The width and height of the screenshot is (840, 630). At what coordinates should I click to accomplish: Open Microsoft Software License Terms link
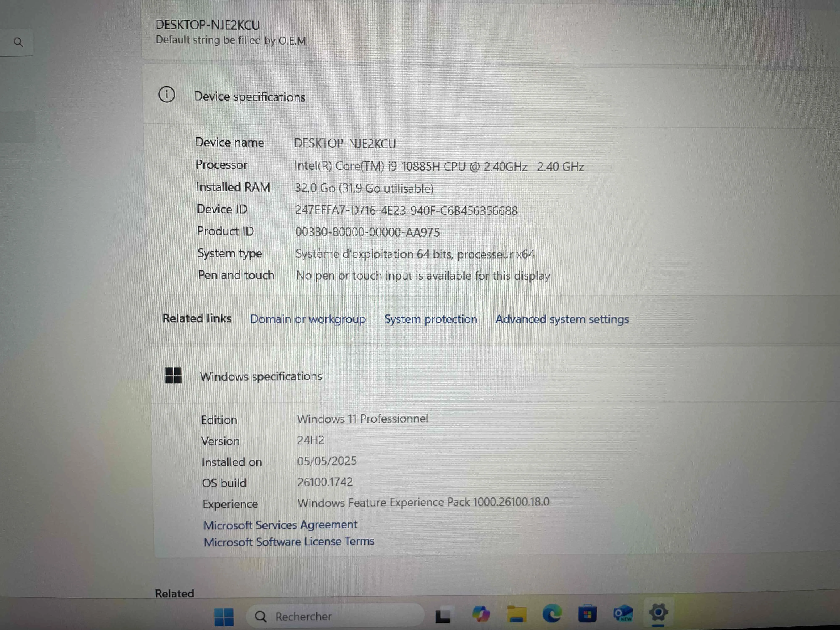pyautogui.click(x=289, y=542)
